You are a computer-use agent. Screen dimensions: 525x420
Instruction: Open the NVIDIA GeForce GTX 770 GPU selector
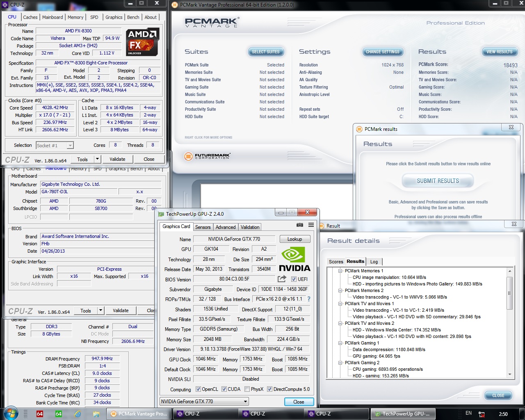click(204, 402)
